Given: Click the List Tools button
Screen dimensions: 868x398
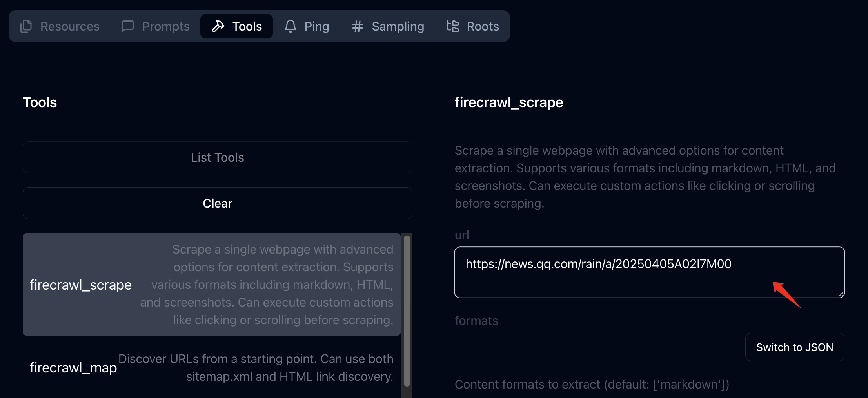Looking at the screenshot, I should pyautogui.click(x=217, y=157).
